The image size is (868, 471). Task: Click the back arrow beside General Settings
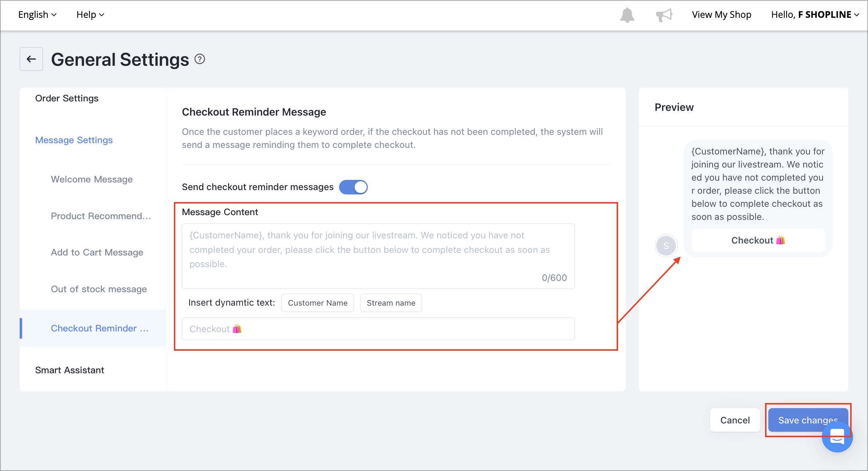(x=31, y=59)
